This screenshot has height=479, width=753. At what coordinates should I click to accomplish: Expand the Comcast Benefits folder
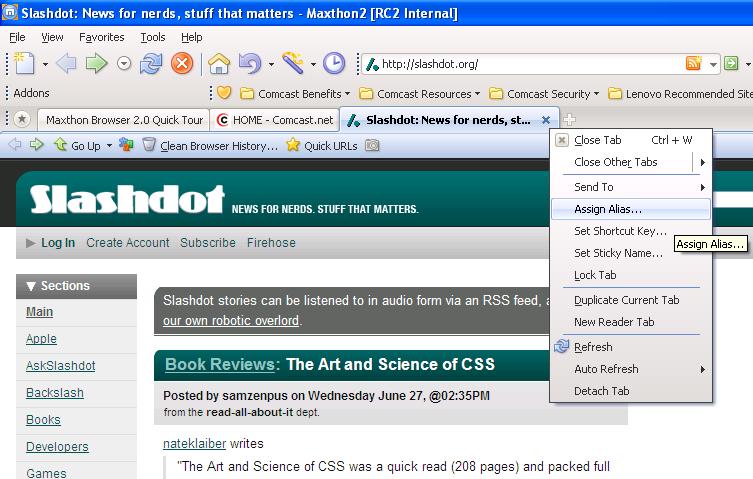pos(295,94)
